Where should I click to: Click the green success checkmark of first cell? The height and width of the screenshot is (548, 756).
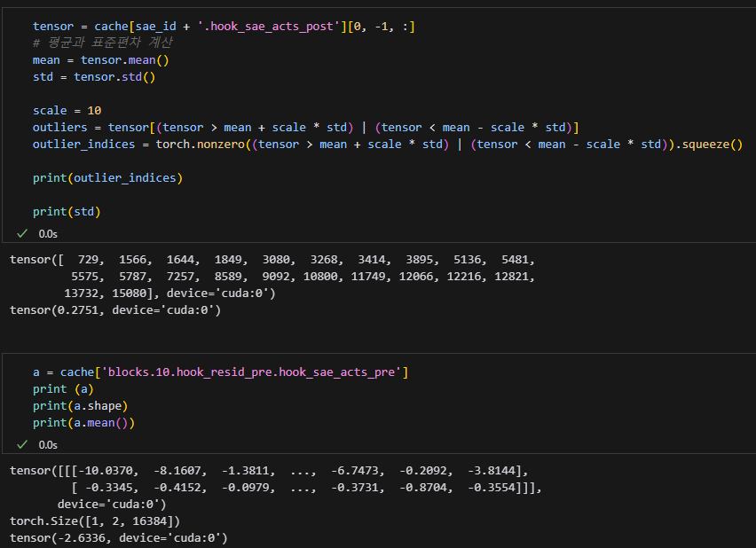[22, 234]
